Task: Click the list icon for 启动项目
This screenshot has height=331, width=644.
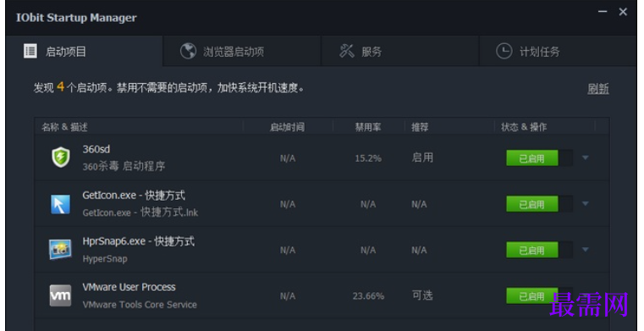Action: coord(30,52)
